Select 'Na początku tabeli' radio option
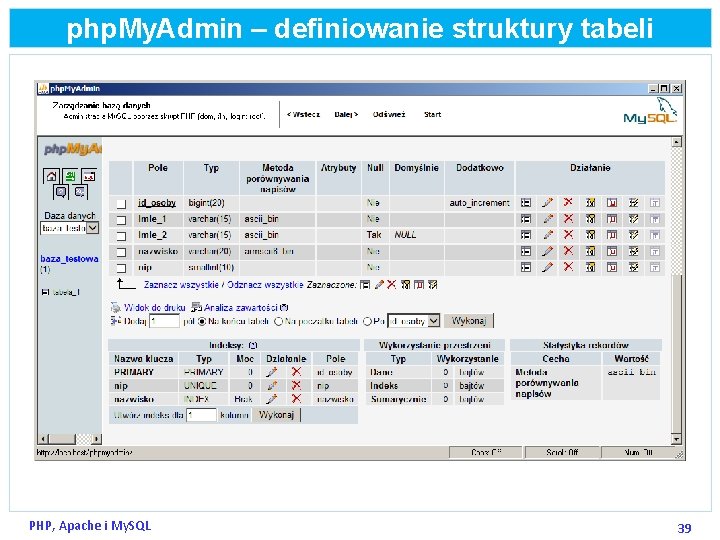This screenshot has width=720, height=540. [x=278, y=321]
